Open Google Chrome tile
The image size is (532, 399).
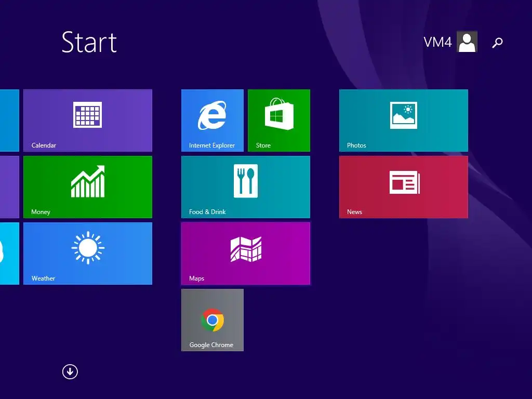[212, 320]
